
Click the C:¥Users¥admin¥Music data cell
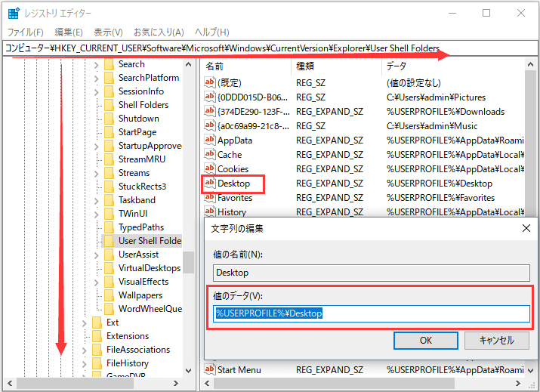pos(432,126)
